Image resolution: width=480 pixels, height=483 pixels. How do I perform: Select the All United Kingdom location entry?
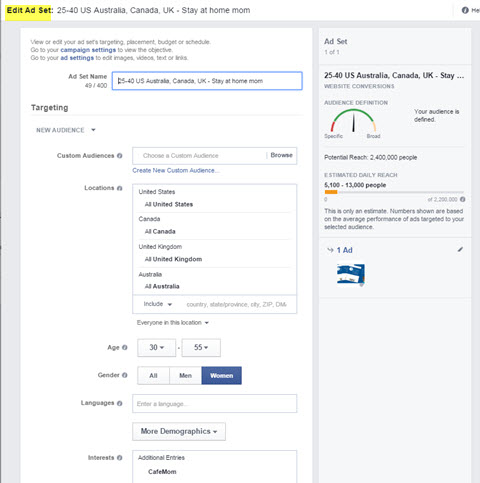click(x=173, y=259)
